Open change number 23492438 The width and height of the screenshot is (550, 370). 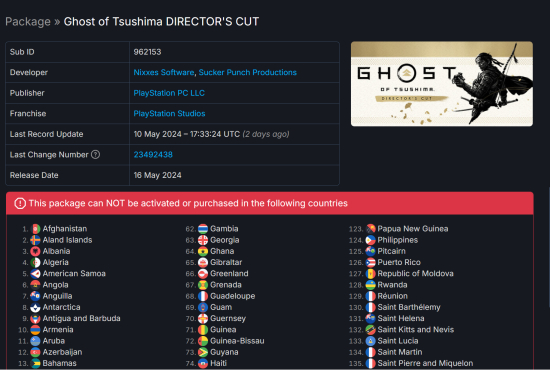click(x=153, y=154)
